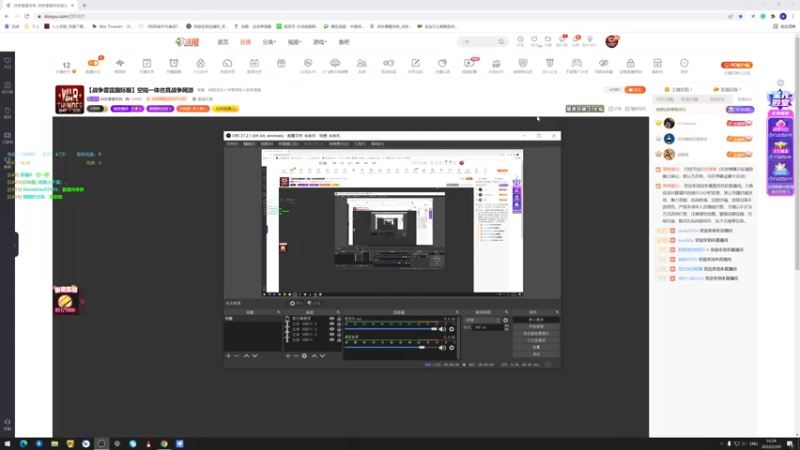The image size is (800, 450).
Task: Open the video icon with the NEW badge
Action: point(469,63)
